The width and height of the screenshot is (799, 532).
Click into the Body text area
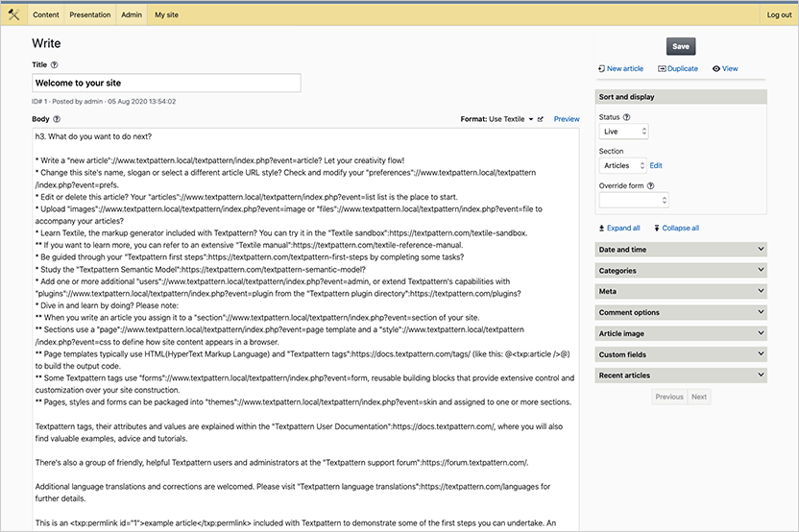305,328
